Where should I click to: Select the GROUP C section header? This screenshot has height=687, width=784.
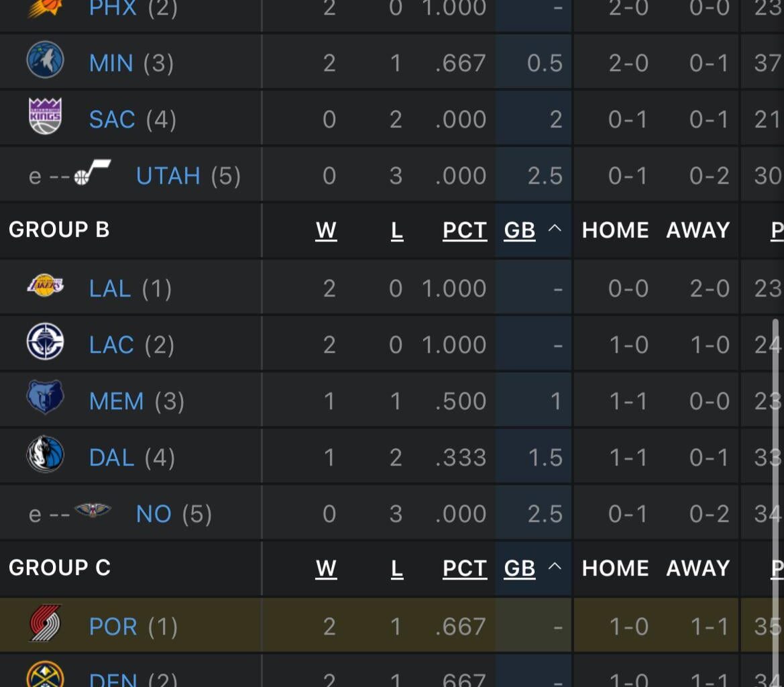[x=59, y=568]
